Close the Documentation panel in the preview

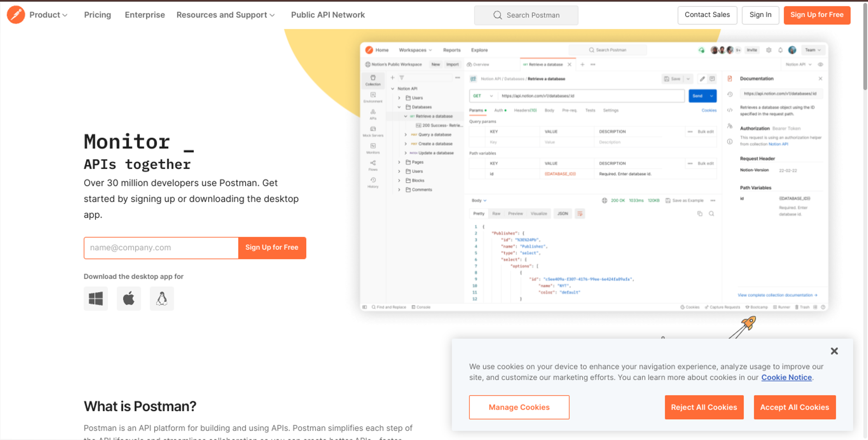point(821,78)
